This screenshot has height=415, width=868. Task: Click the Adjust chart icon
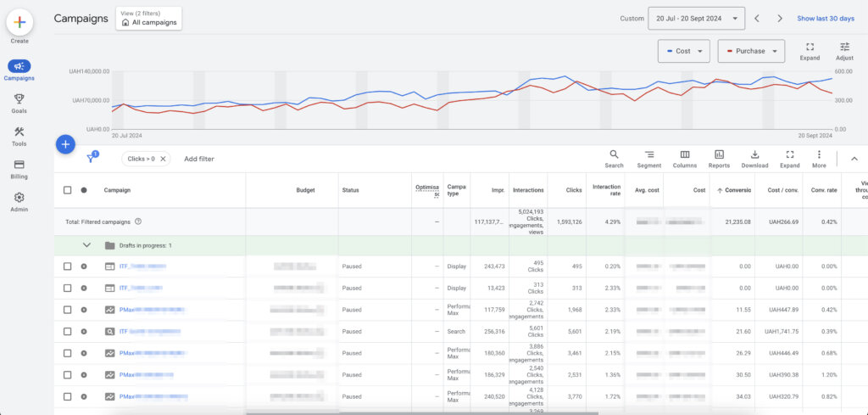pos(844,51)
